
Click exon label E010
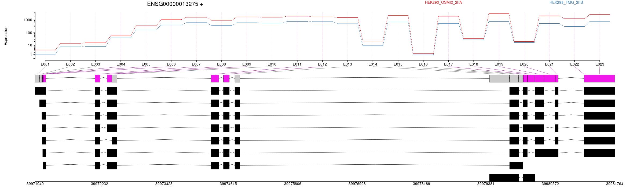pos(272,64)
